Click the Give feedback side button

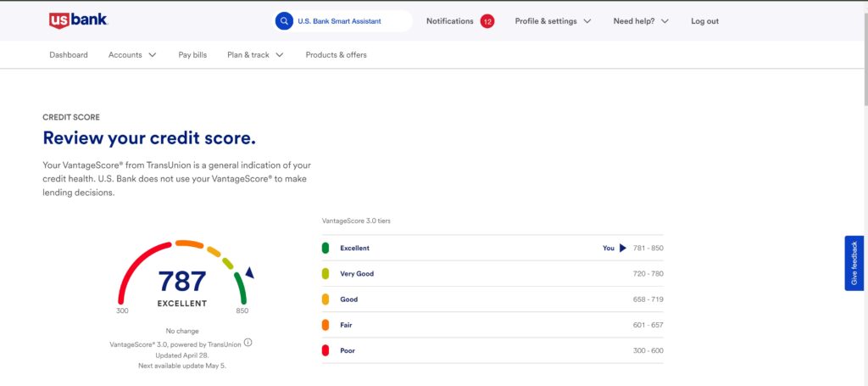click(x=854, y=263)
